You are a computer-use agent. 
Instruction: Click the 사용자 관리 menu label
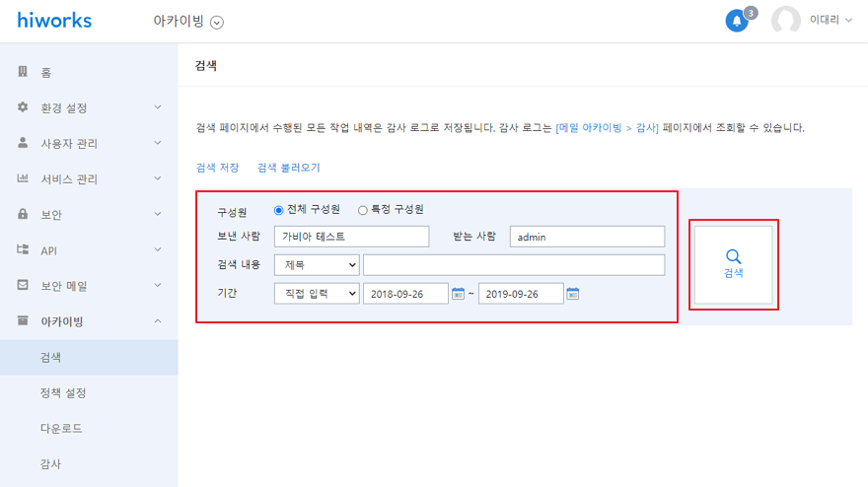(x=69, y=143)
